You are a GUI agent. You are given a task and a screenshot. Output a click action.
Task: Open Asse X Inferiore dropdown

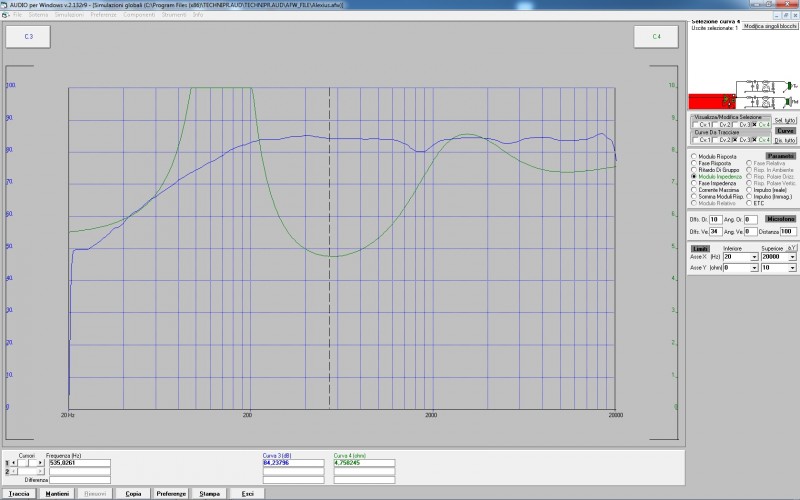pyautogui.click(x=754, y=257)
